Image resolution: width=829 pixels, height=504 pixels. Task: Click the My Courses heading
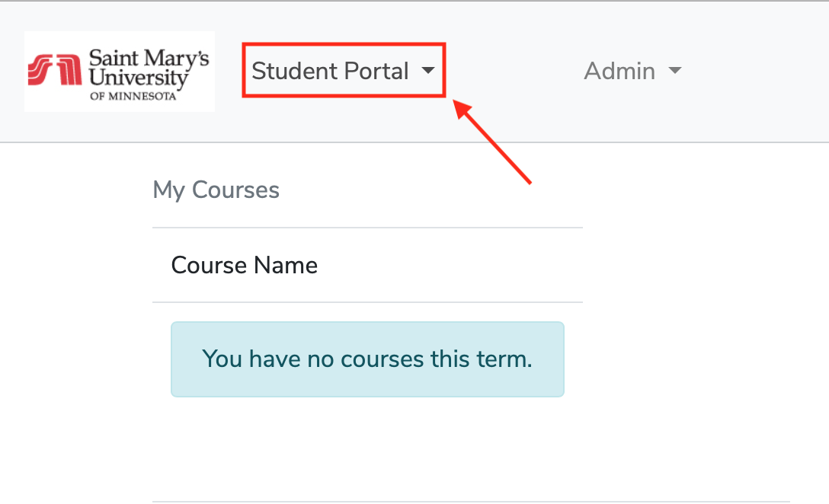[x=216, y=190]
